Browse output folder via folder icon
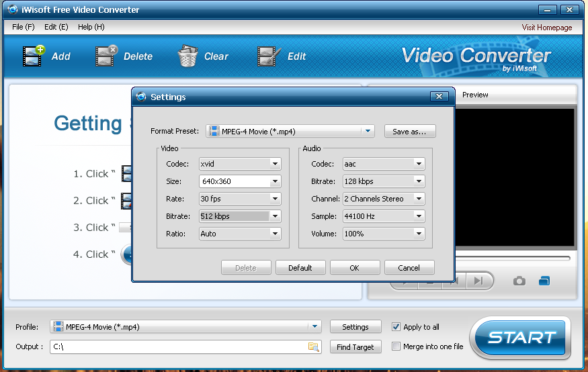 point(314,347)
